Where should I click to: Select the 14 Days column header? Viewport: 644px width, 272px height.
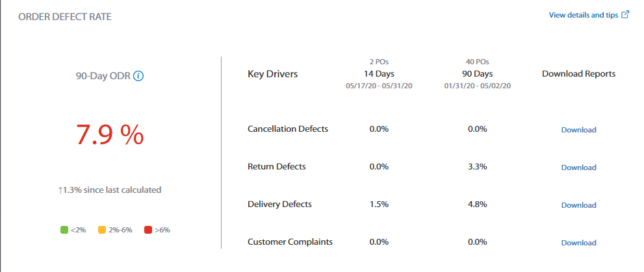[x=379, y=74]
